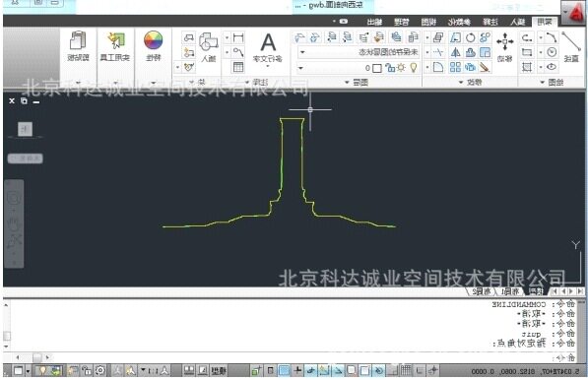Open the Multiline Text large A tool
The height and width of the screenshot is (380, 588).
coord(268,47)
